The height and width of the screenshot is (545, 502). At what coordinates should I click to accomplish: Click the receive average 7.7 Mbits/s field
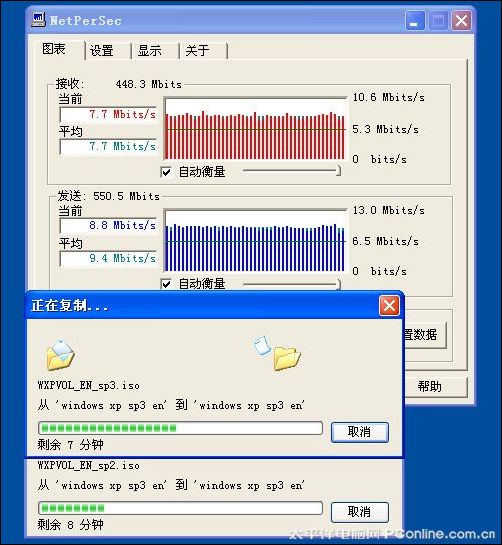click(x=108, y=146)
